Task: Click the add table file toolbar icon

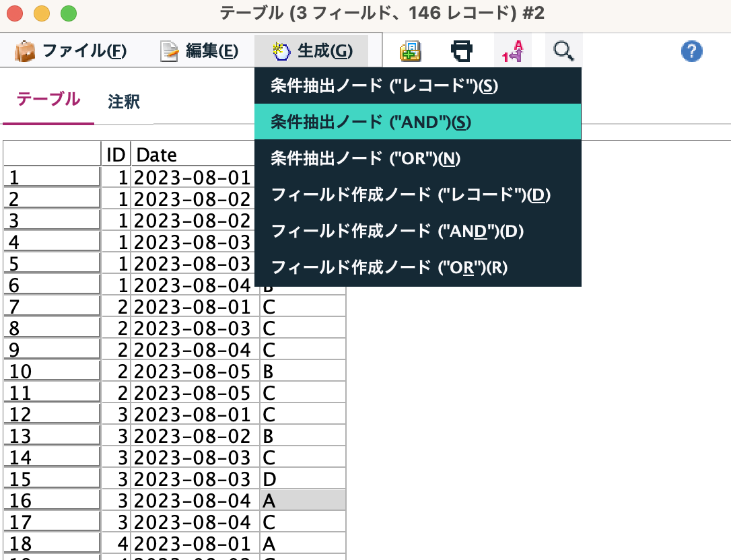Action: pyautogui.click(x=411, y=50)
